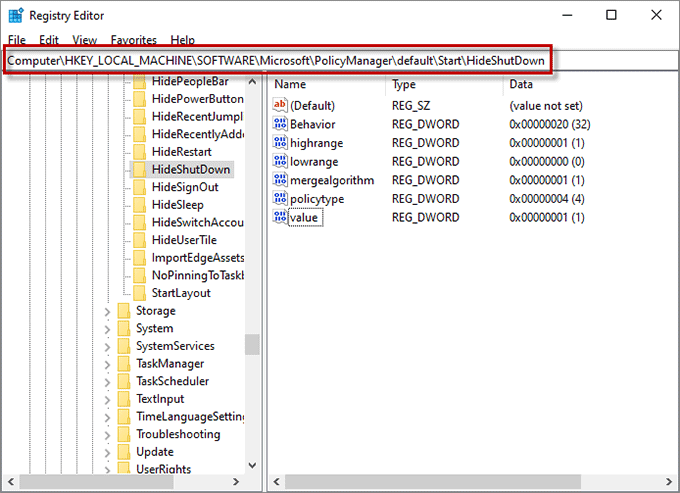Open the Edit menu
Image resolution: width=680 pixels, height=493 pixels.
click(49, 40)
